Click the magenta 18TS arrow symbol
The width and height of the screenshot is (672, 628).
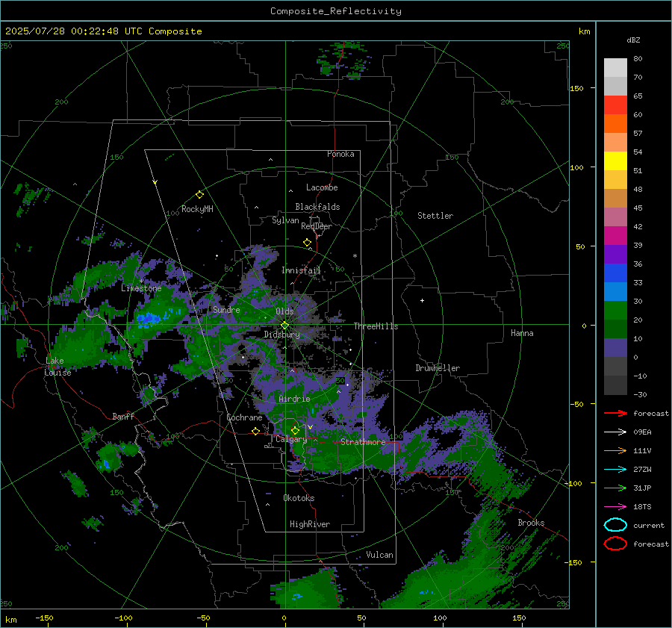click(615, 507)
